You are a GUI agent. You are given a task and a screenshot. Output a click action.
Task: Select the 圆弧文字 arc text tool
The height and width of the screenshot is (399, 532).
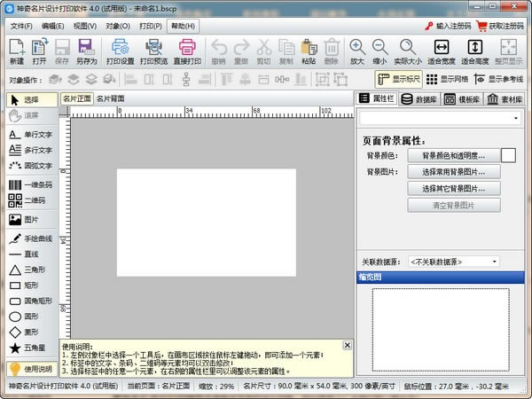click(x=32, y=165)
